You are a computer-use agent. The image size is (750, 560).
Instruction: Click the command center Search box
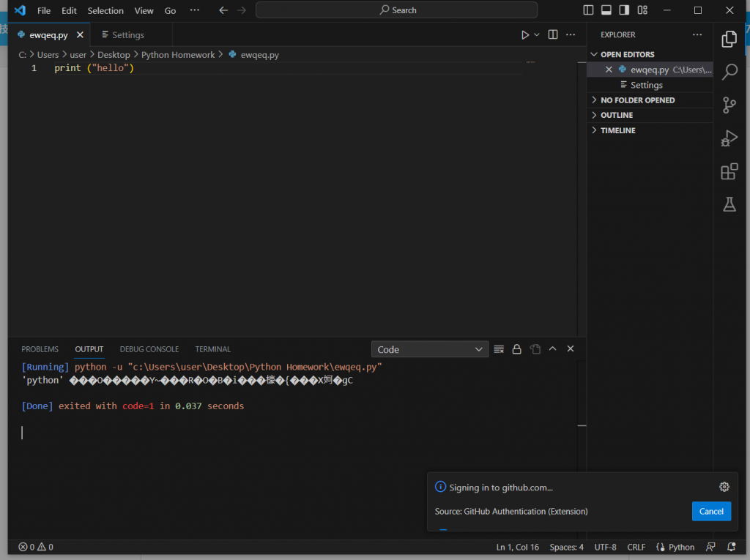pyautogui.click(x=396, y=10)
